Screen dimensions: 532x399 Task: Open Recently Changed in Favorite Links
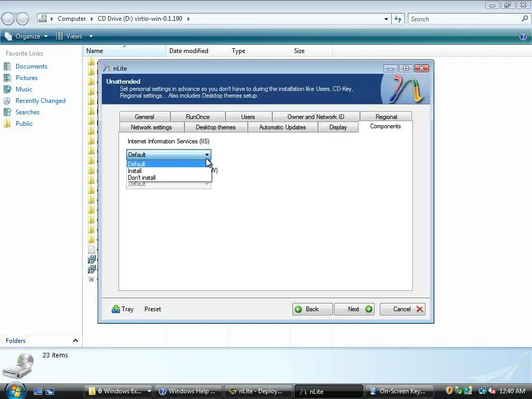click(41, 101)
